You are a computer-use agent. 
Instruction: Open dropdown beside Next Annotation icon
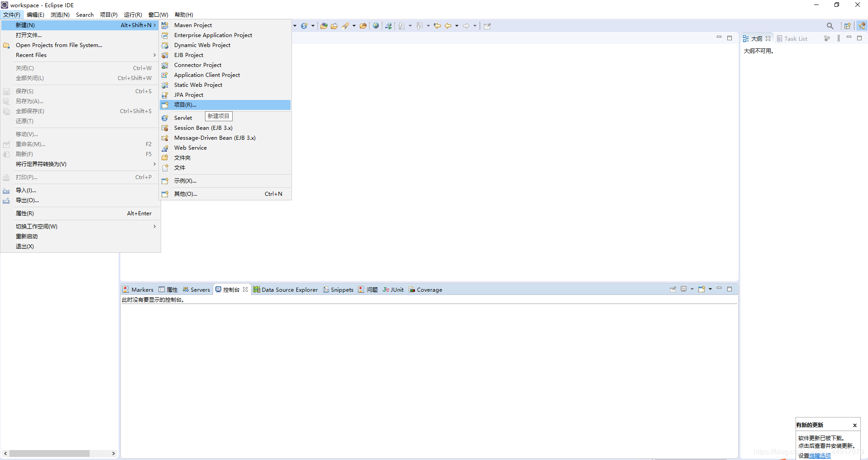click(410, 26)
